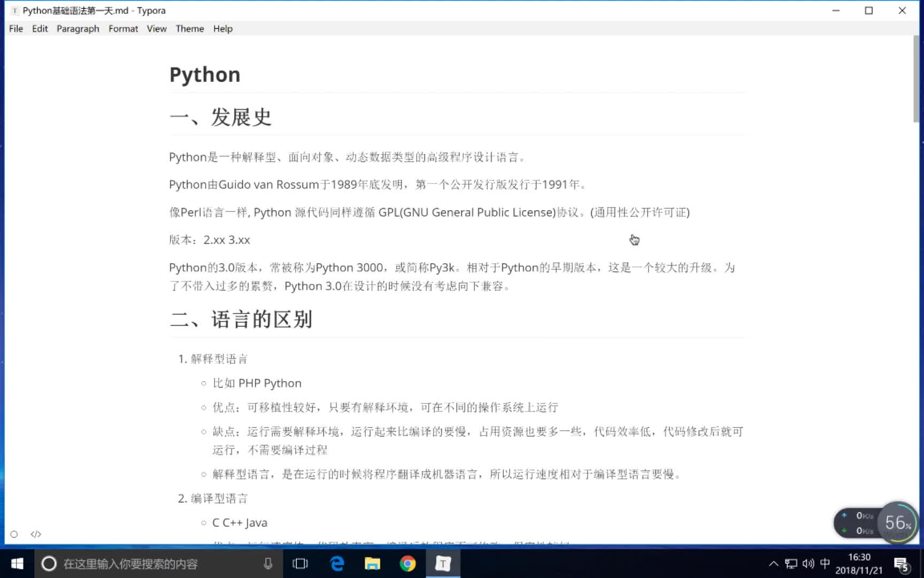The width and height of the screenshot is (924, 578).
Task: Select the Typora taskbar icon
Action: coord(443,564)
